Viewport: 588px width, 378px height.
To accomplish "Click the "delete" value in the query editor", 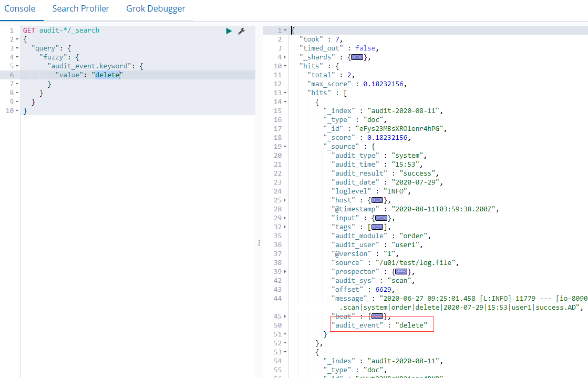I will point(107,75).
